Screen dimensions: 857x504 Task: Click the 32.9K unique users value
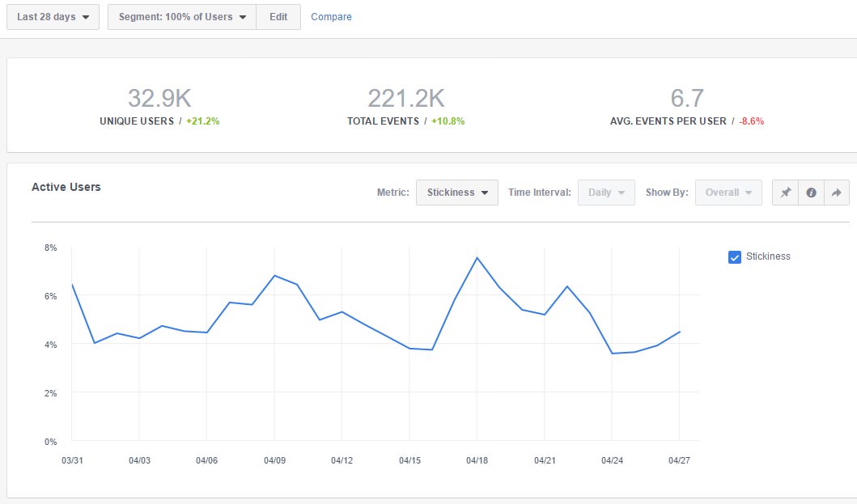pos(159,99)
